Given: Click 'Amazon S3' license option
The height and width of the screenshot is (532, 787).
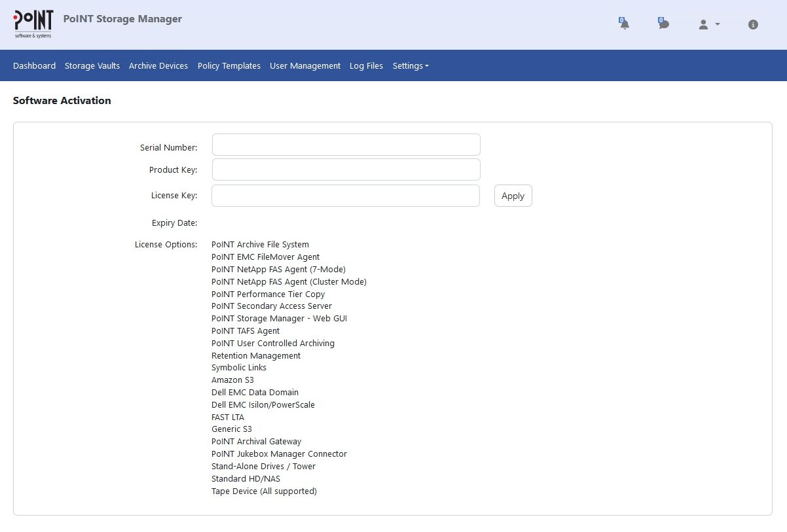Looking at the screenshot, I should tap(232, 380).
